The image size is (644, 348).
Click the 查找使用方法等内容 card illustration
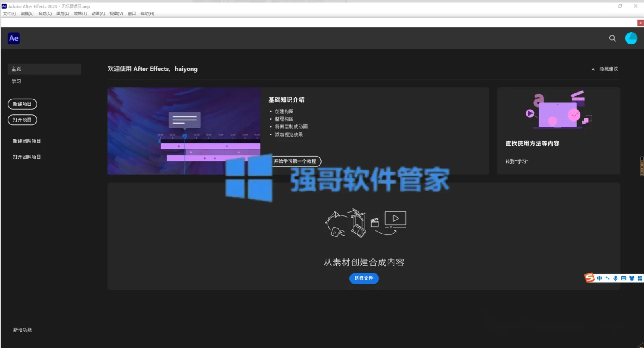coord(559,110)
